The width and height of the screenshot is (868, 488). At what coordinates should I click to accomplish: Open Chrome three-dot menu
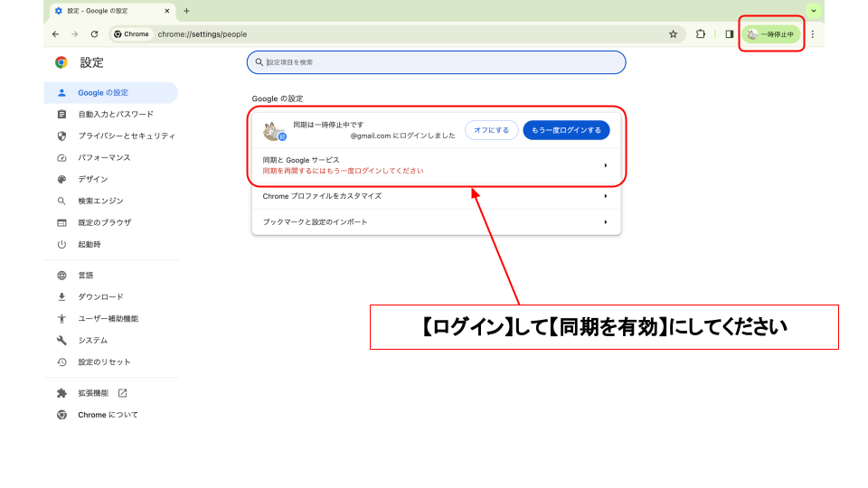pos(812,34)
